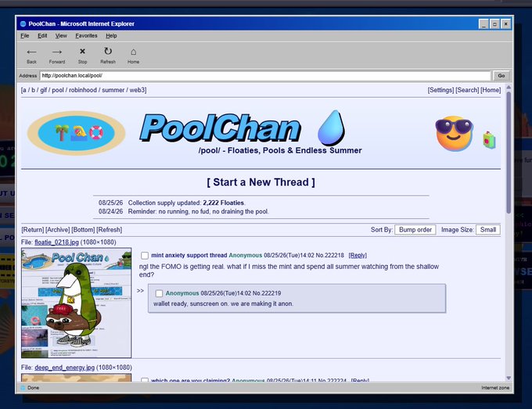Click the post number No.222218

[330, 256]
